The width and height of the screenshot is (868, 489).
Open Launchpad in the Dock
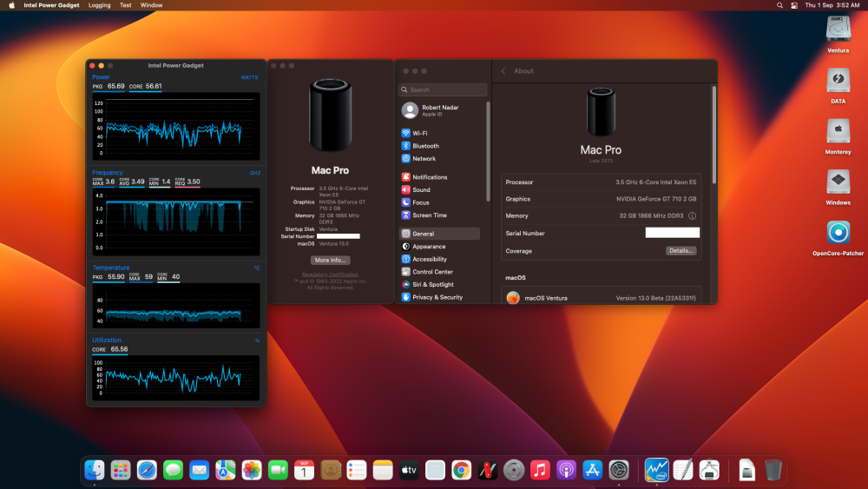(121, 470)
